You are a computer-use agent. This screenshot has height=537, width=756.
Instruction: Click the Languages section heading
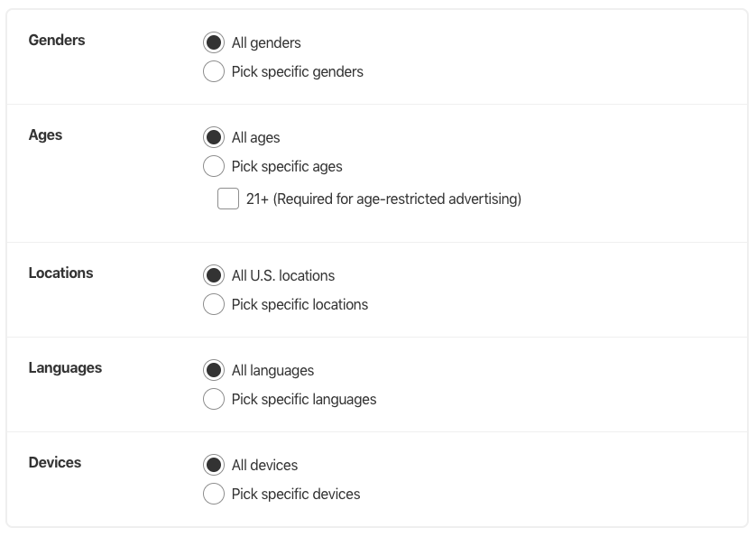tap(65, 368)
